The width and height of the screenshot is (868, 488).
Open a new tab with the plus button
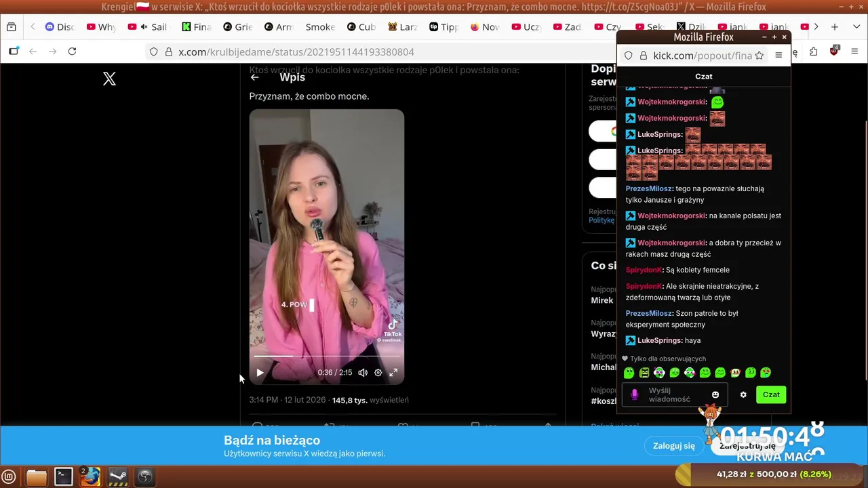click(835, 27)
